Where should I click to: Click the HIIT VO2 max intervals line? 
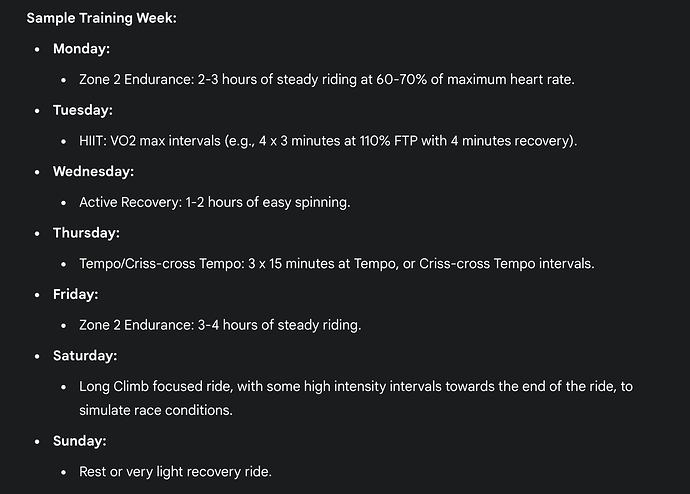click(x=328, y=141)
